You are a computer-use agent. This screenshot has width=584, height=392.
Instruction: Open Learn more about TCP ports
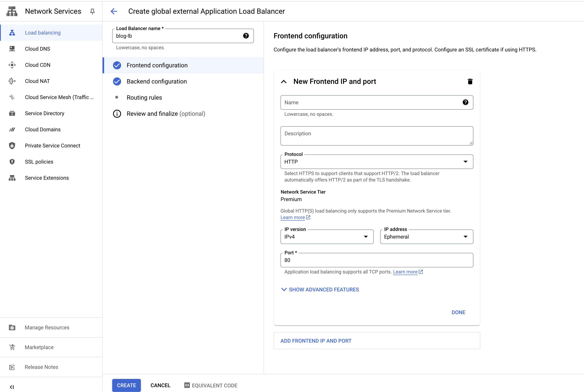[x=408, y=272]
